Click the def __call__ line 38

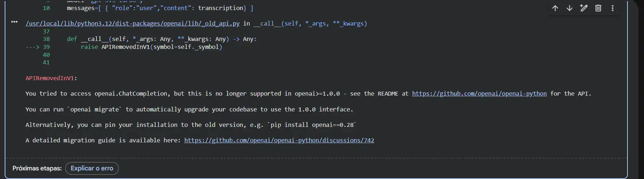(x=161, y=39)
